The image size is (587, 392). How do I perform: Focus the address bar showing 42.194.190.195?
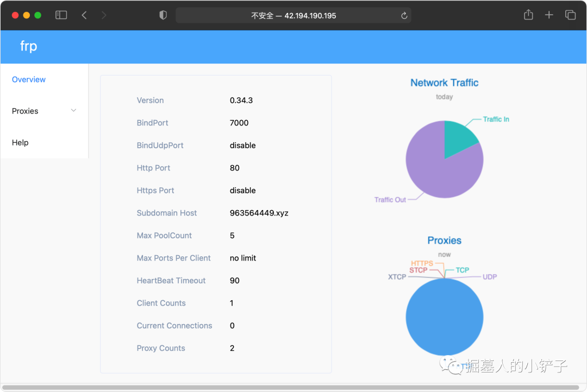pyautogui.click(x=293, y=15)
